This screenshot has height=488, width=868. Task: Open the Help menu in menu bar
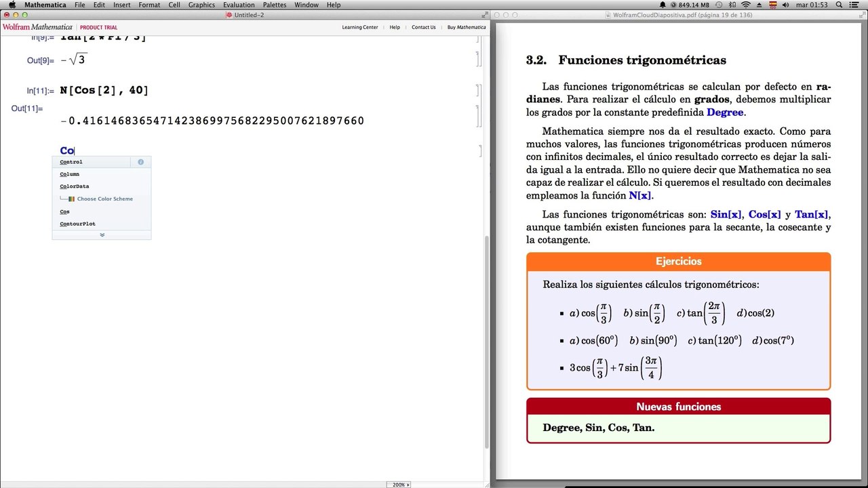[334, 5]
